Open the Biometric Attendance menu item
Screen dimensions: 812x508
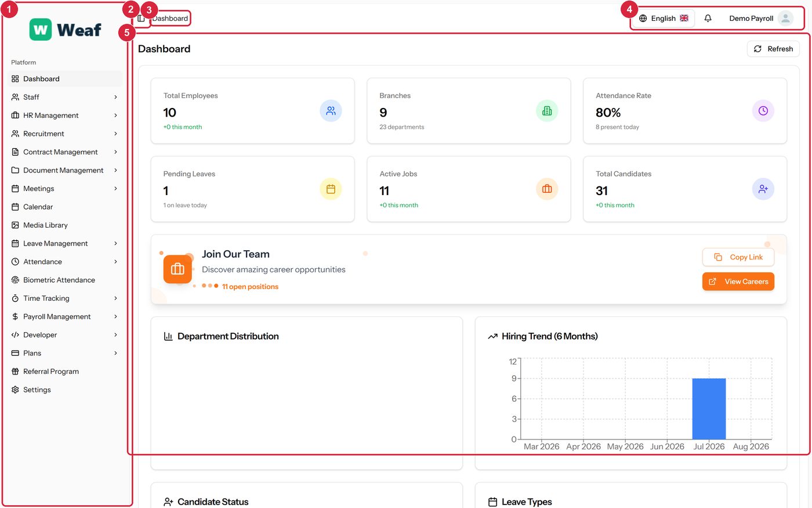pyautogui.click(x=64, y=280)
